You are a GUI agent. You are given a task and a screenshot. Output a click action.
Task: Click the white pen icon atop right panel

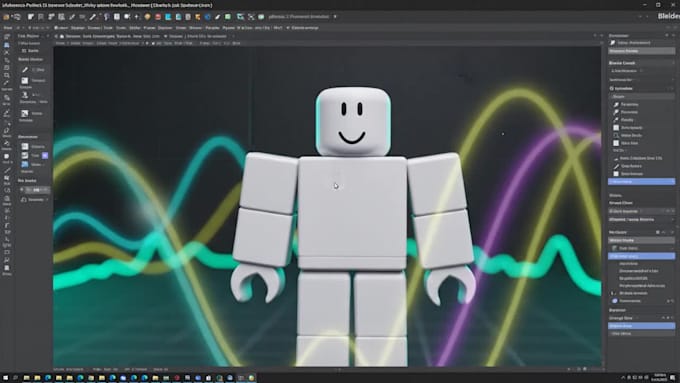(612, 43)
